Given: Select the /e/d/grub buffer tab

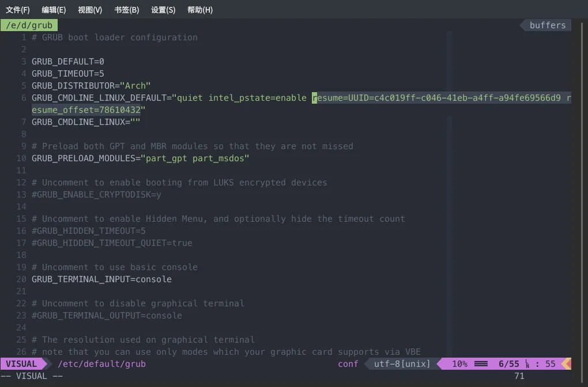Looking at the screenshot, I should pyautogui.click(x=29, y=25).
